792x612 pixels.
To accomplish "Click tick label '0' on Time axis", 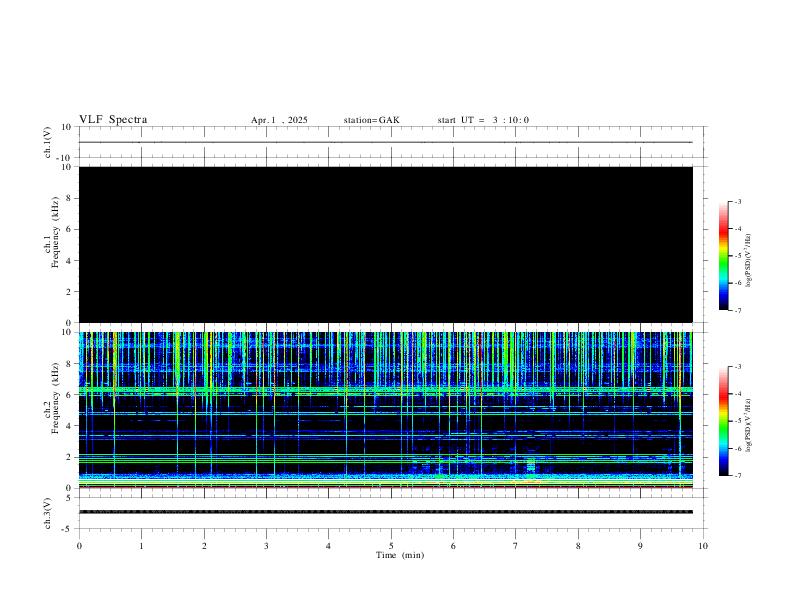I will (x=79, y=546).
